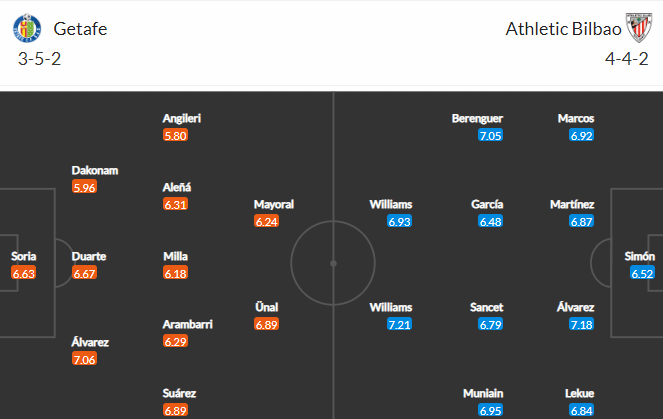663x419 pixels.
Task: Open player Dakonam on the pitch
Action: [95, 170]
